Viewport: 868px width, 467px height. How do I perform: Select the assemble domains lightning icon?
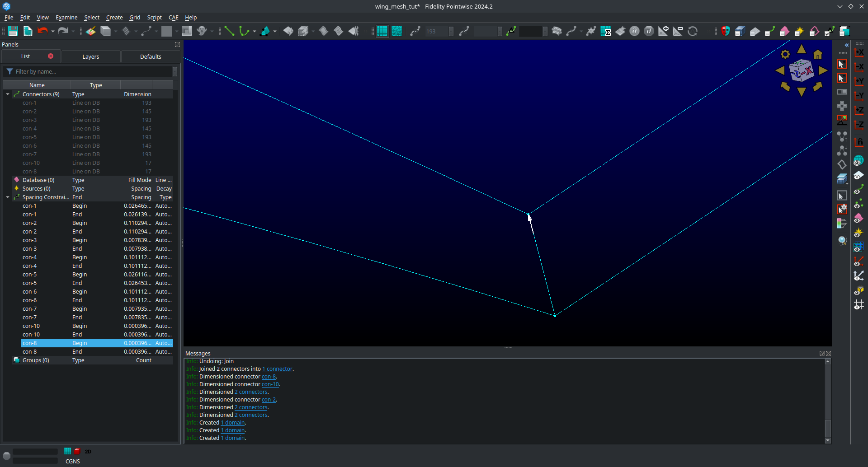coord(287,31)
